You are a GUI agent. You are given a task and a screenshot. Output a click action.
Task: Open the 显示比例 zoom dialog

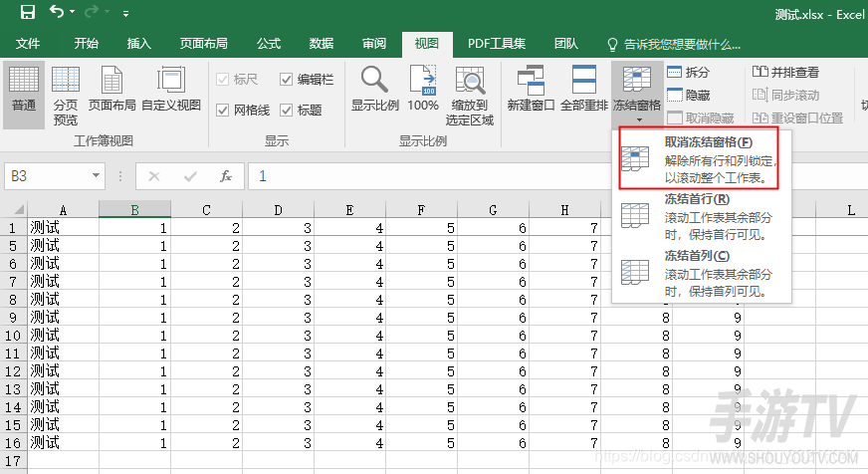374,89
